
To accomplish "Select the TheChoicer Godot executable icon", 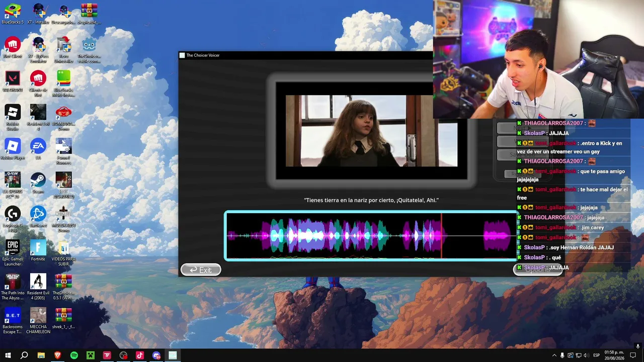I will click(x=89, y=50).
